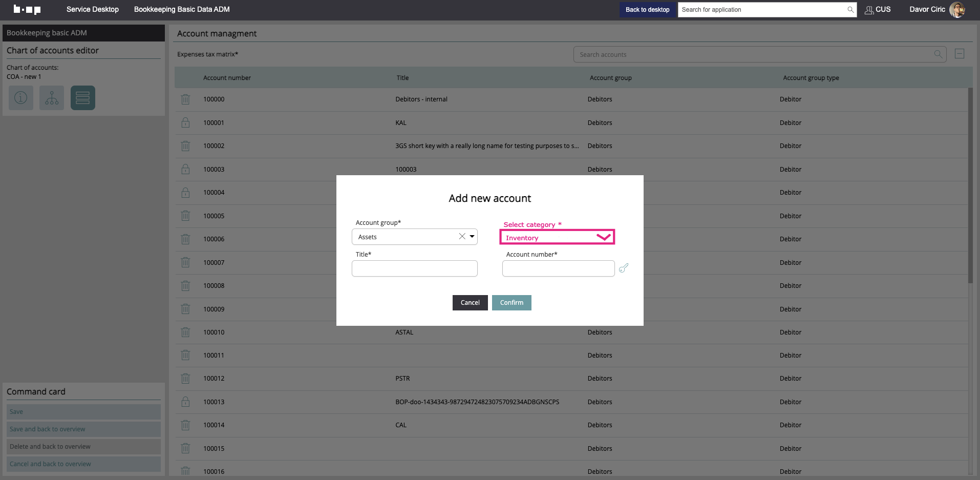Clear the Assets account group selection
The height and width of the screenshot is (480, 980).
[462, 237]
